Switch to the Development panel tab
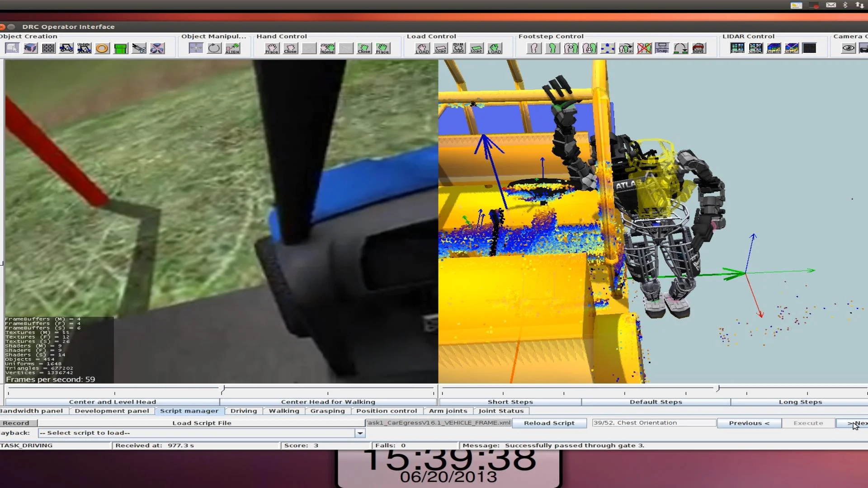The height and width of the screenshot is (488, 868). 112,411
